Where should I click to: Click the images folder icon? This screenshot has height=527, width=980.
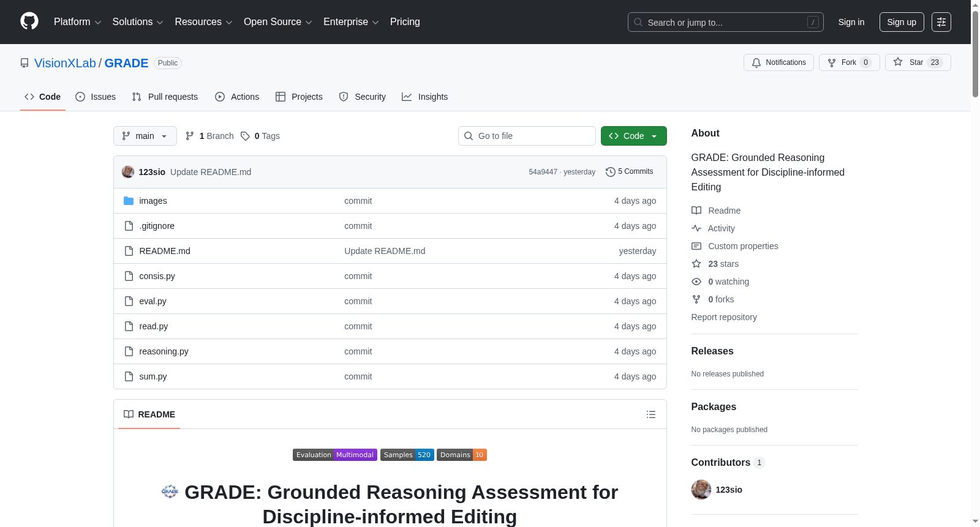(129, 201)
